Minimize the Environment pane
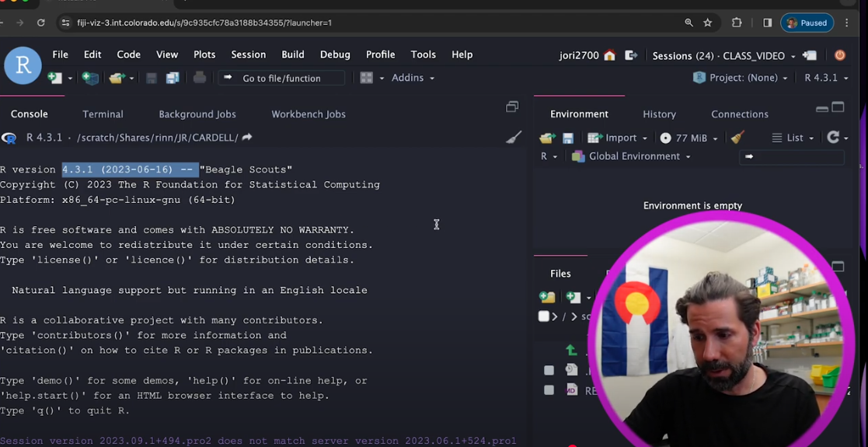Image resolution: width=868 pixels, height=447 pixels. 822,109
